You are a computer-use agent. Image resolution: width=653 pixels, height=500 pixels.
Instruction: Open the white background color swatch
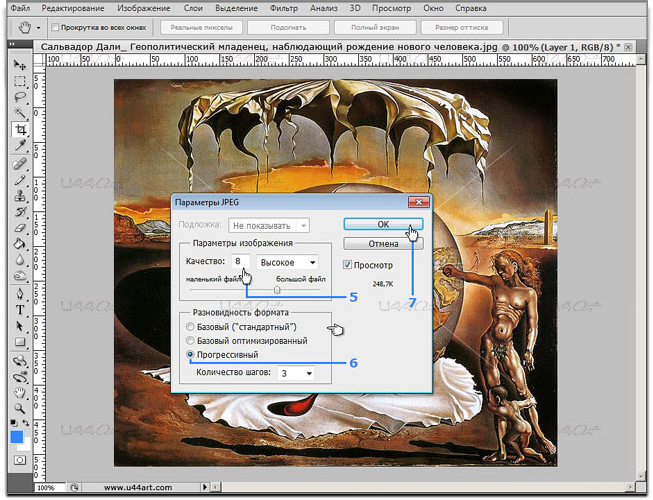(26, 446)
